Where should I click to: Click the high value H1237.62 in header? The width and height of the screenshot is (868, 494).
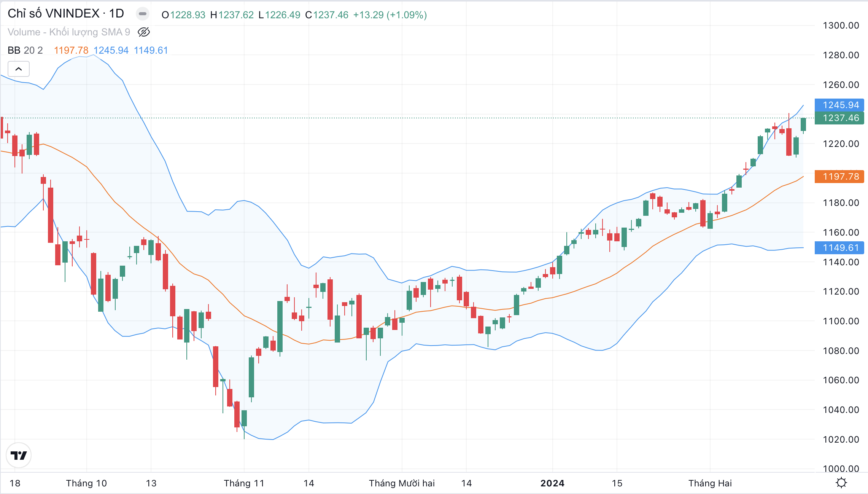[232, 15]
